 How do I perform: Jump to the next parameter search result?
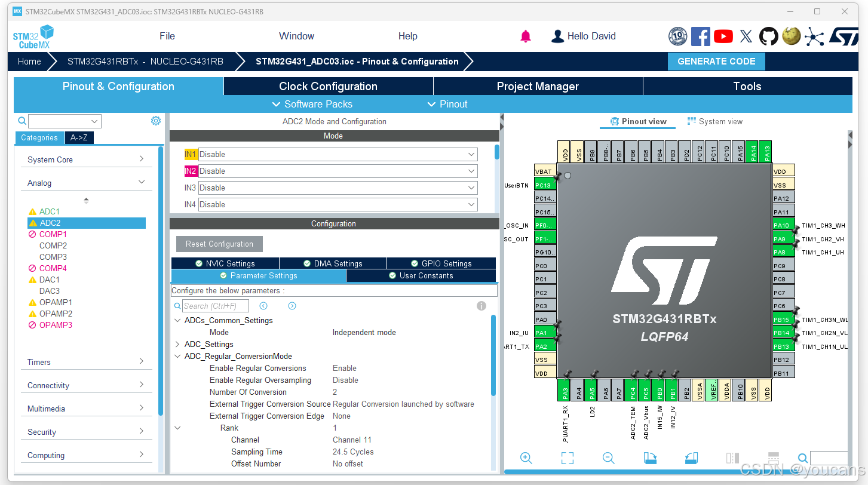point(292,306)
